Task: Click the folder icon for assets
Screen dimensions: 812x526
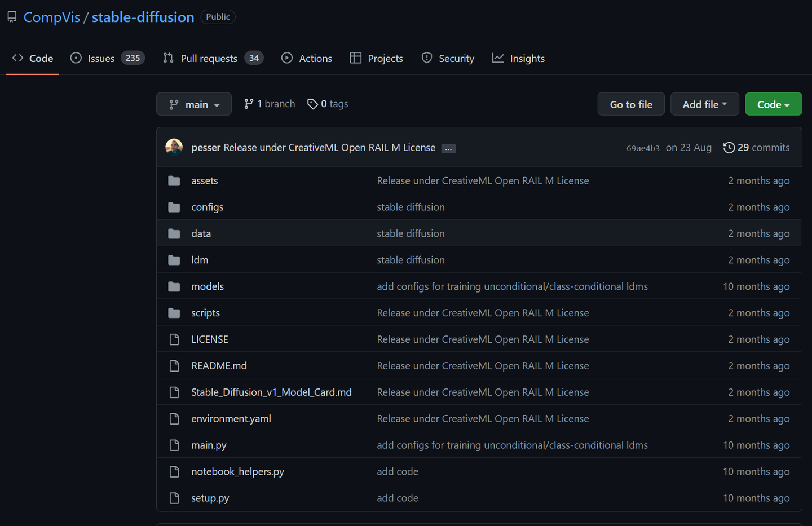Action: coord(174,181)
